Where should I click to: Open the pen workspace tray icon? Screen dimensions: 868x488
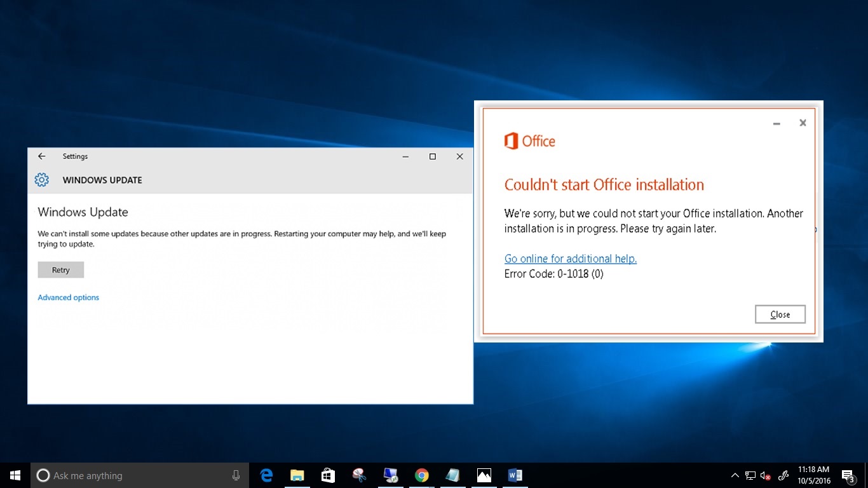click(784, 475)
